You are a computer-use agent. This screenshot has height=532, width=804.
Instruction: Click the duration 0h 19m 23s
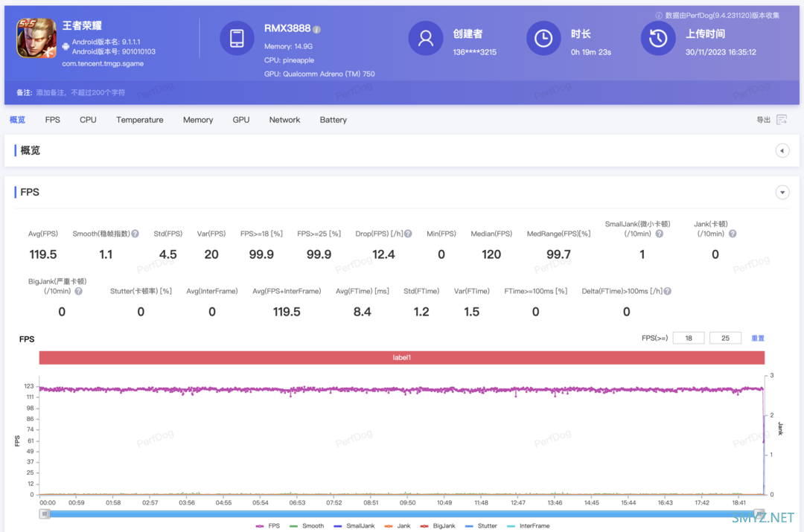coord(590,52)
